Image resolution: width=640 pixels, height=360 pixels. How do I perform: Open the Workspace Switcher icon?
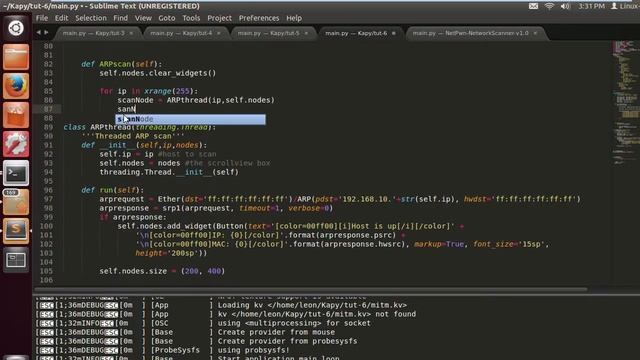(x=16, y=260)
